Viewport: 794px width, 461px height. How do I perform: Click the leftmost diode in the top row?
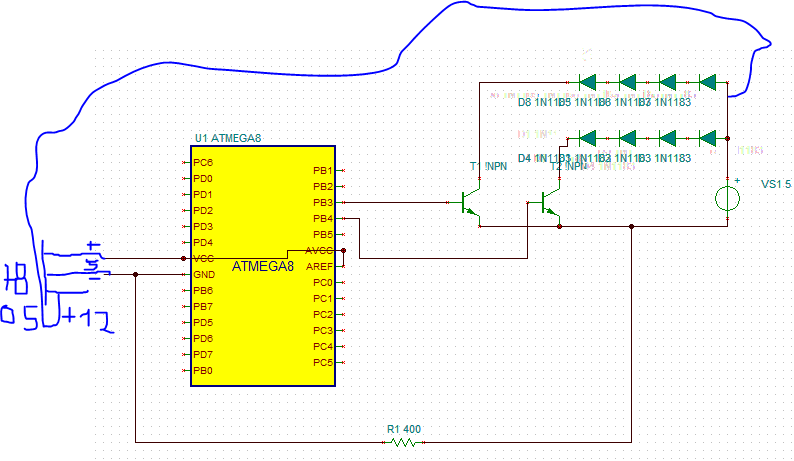click(x=588, y=82)
